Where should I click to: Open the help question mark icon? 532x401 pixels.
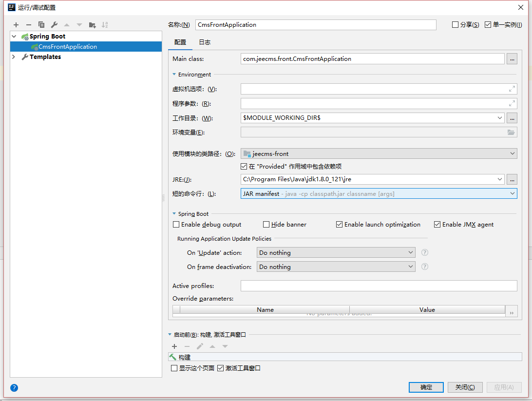(14, 388)
